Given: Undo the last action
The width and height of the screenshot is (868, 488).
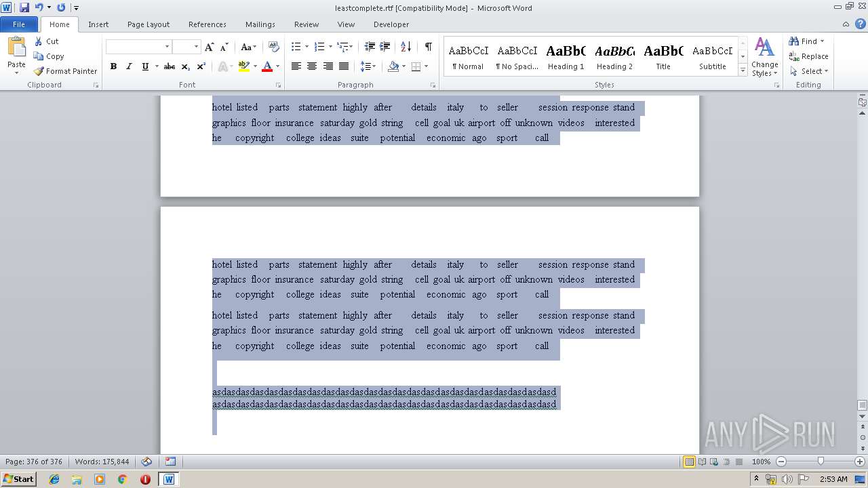Looking at the screenshot, I should coord(39,7).
